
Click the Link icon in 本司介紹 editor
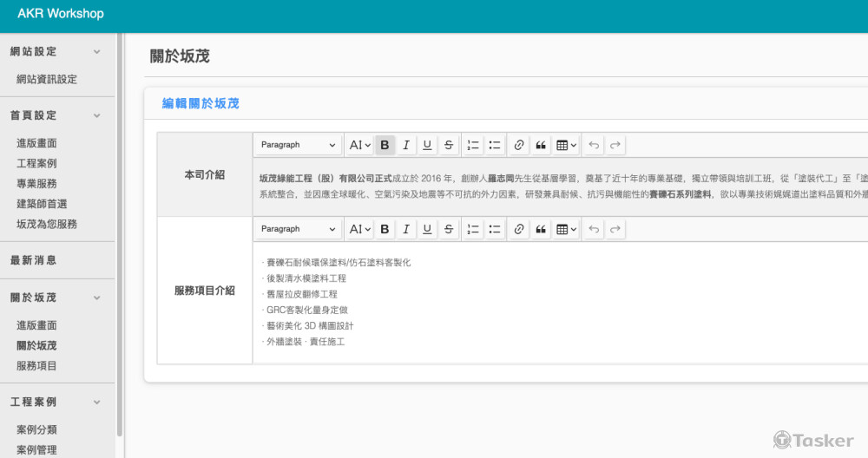[x=519, y=145]
